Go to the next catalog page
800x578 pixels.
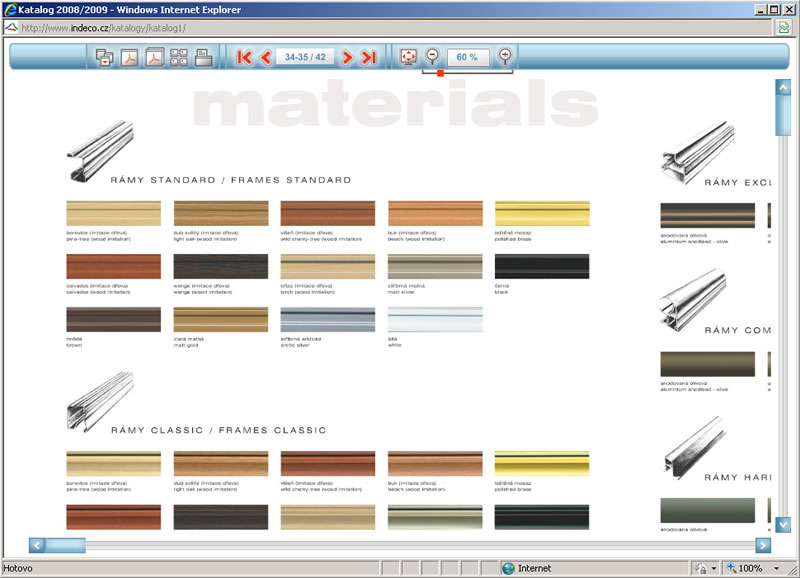coord(347,57)
